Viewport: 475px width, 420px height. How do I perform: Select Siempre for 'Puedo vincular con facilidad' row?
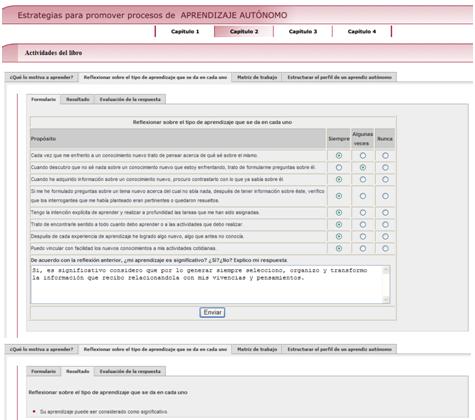point(339,248)
